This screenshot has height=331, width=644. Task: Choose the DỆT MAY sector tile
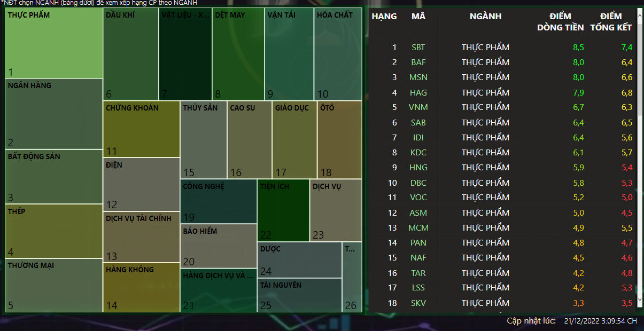tap(238, 54)
